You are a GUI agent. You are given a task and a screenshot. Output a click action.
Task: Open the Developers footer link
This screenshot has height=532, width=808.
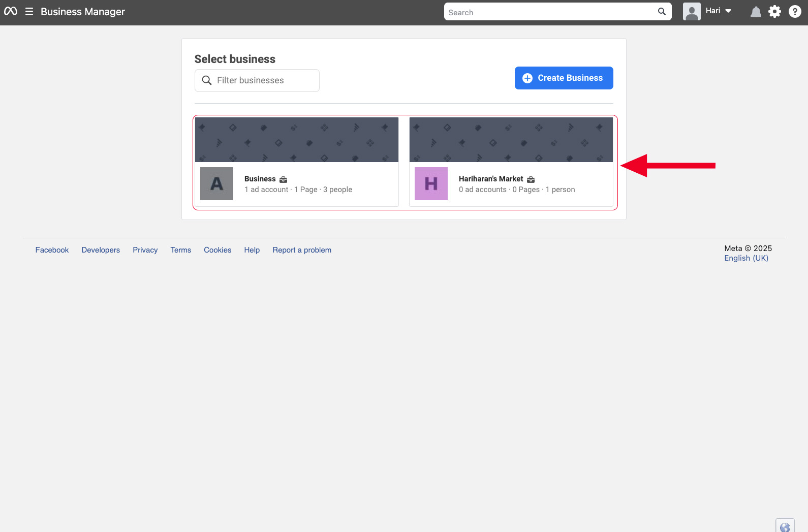101,250
